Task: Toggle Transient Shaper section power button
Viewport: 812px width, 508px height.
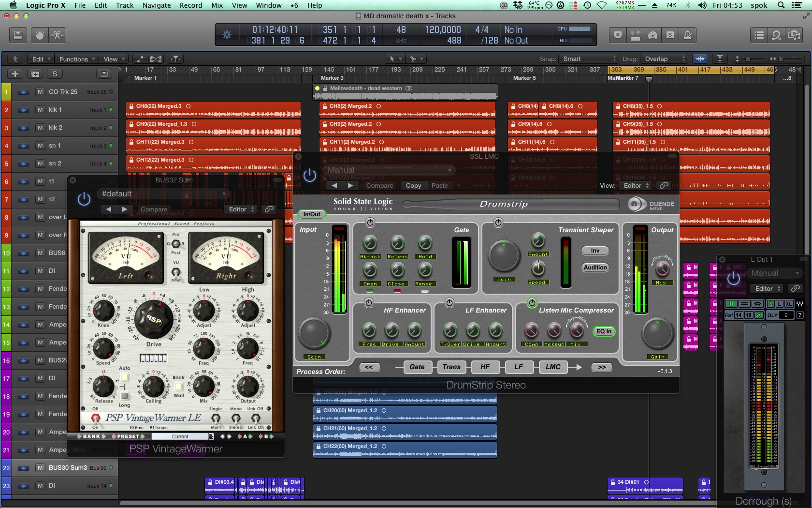Action: tap(498, 223)
